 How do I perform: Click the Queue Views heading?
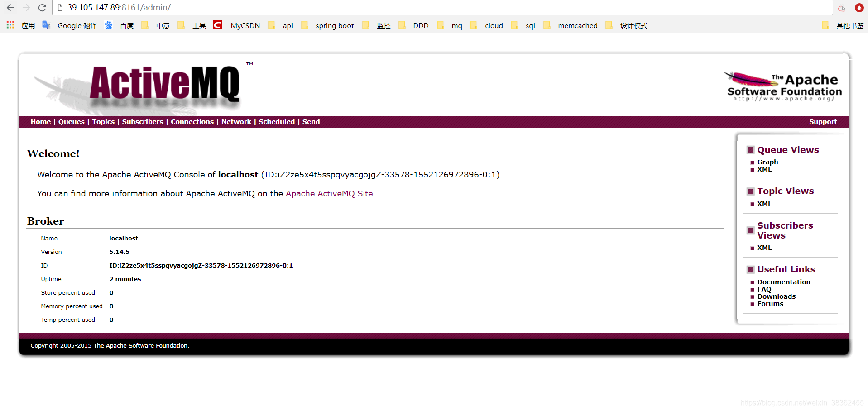tap(788, 150)
